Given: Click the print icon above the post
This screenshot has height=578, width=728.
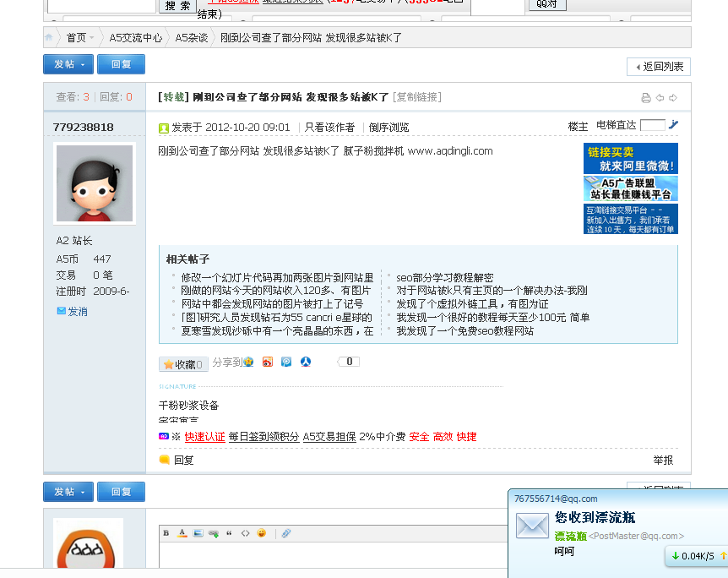Looking at the screenshot, I should (x=647, y=98).
